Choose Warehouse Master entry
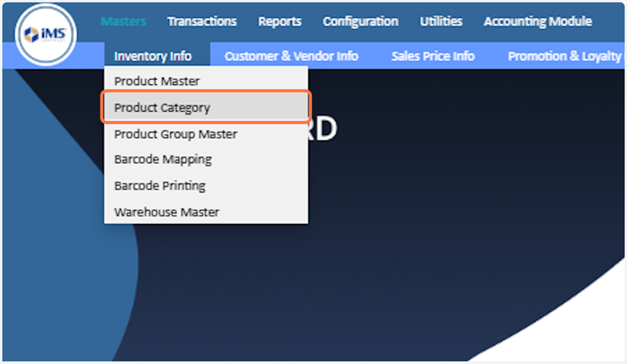 (206, 212)
